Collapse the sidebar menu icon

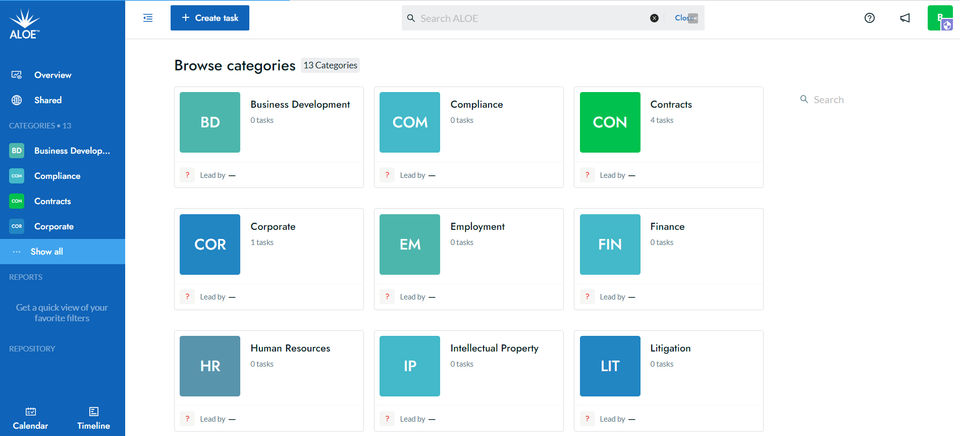pyautogui.click(x=148, y=18)
